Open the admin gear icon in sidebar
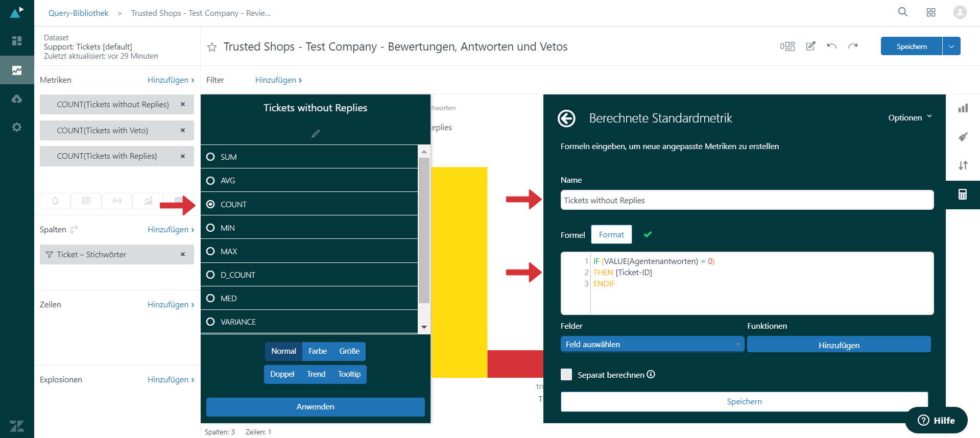Screen dimensions: 980x438 pyautogui.click(x=17, y=127)
